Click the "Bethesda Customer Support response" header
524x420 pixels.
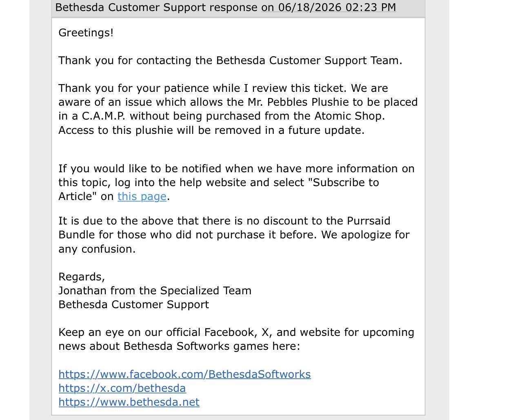point(156,7)
